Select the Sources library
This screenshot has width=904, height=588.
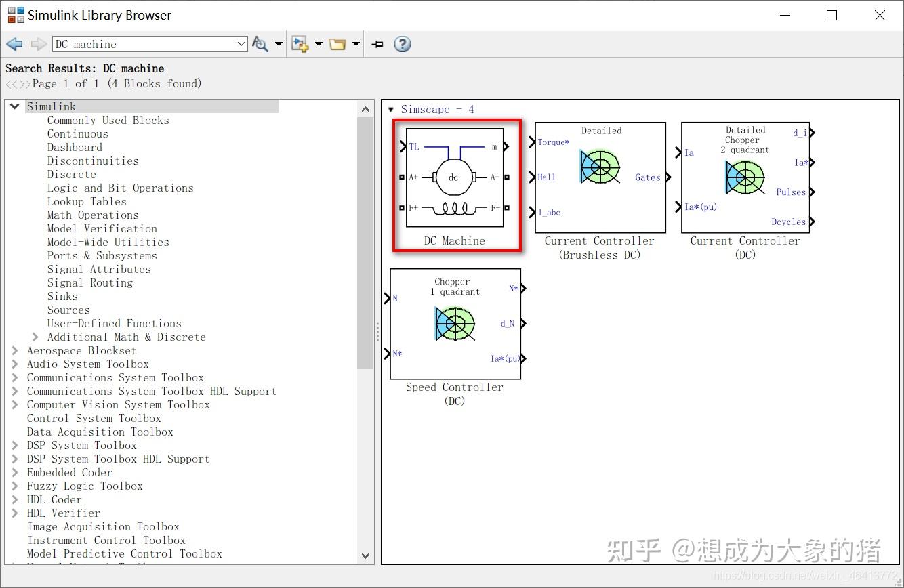[x=68, y=310]
